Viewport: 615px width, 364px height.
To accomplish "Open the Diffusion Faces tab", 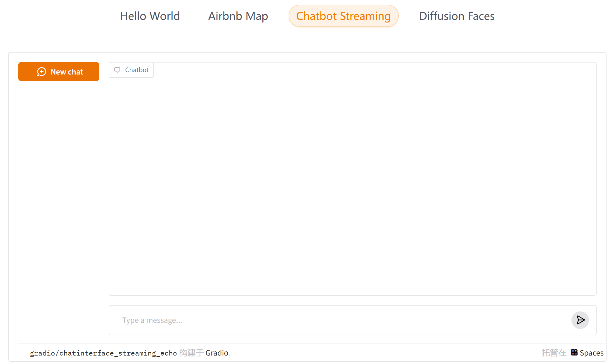I will point(457,16).
